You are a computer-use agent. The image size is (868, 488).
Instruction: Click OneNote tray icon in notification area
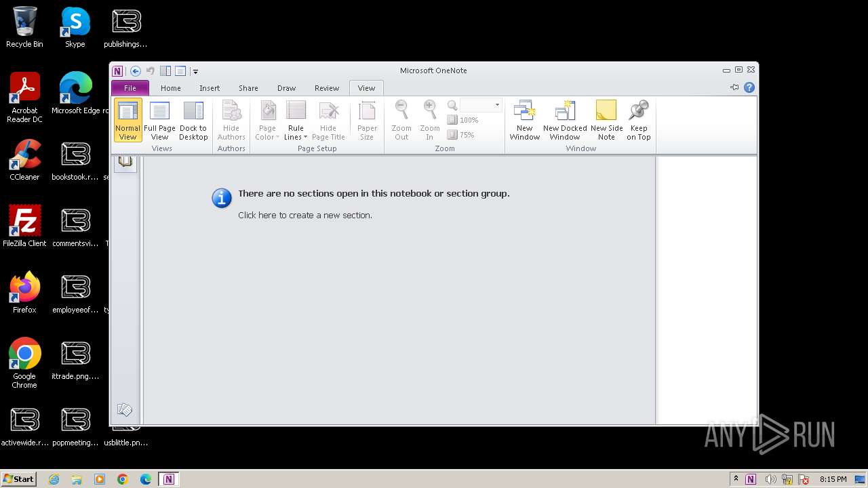tap(751, 479)
